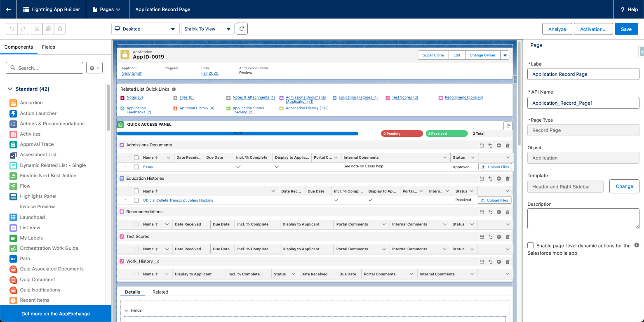Click the back arrow in the header
This screenshot has width=644, height=322.
8,9
